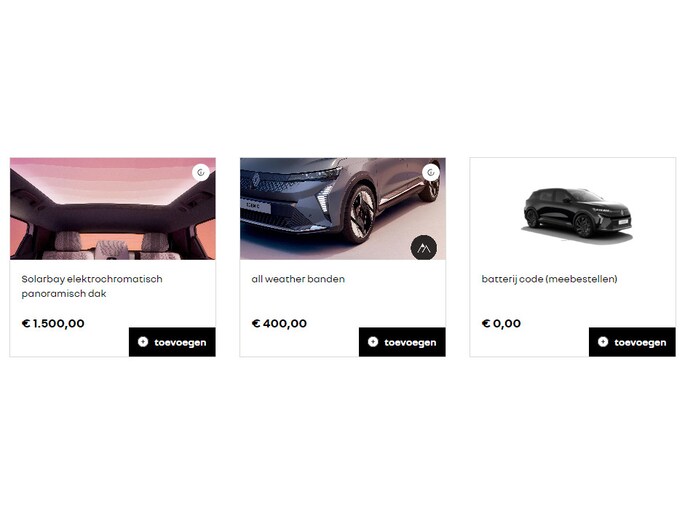Click plus icon under the €1.500,00 price
This screenshot has width=685, height=513.
143,342
